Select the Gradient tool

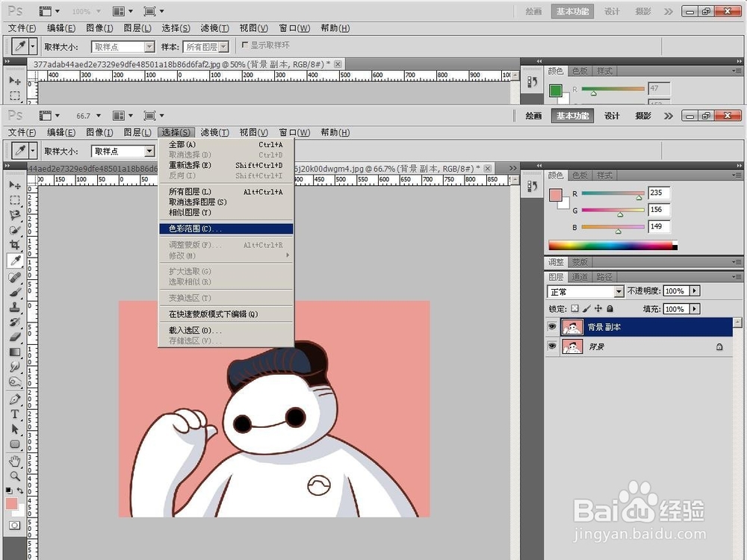coord(15,352)
